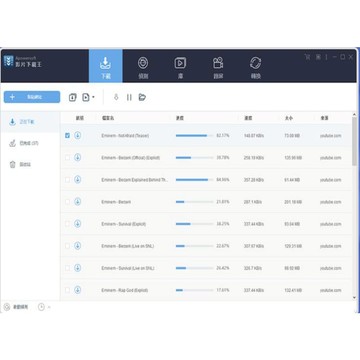Click youtube.com source in the Rap God row
360x360 pixels.
click(x=331, y=290)
